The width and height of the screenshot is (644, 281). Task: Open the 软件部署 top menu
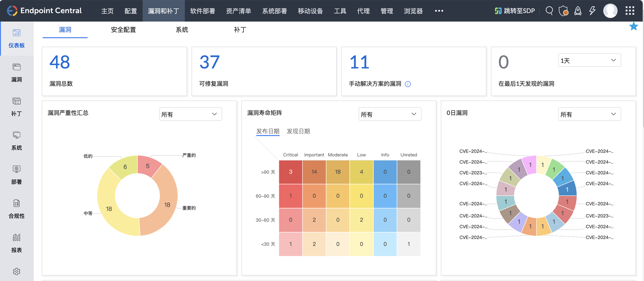[203, 11]
